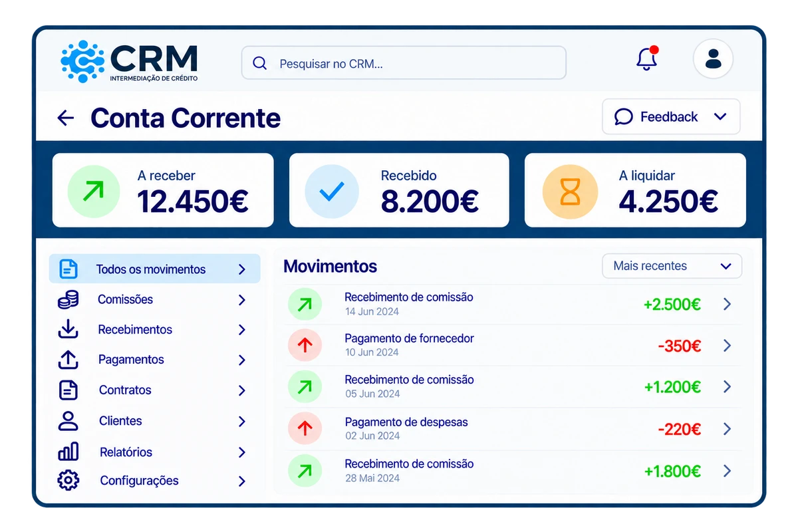Click the Todos os movimentos document icon
This screenshot has width=798, height=532.
tap(68, 269)
